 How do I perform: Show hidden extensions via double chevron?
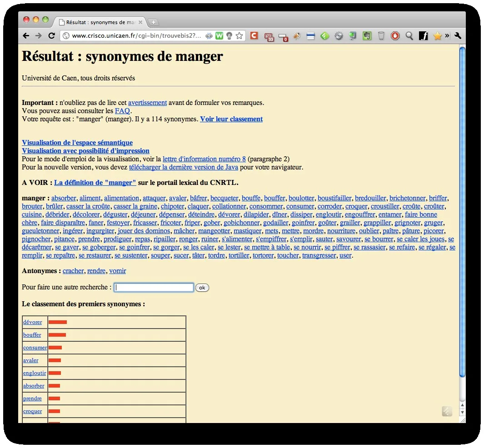pos(447,36)
